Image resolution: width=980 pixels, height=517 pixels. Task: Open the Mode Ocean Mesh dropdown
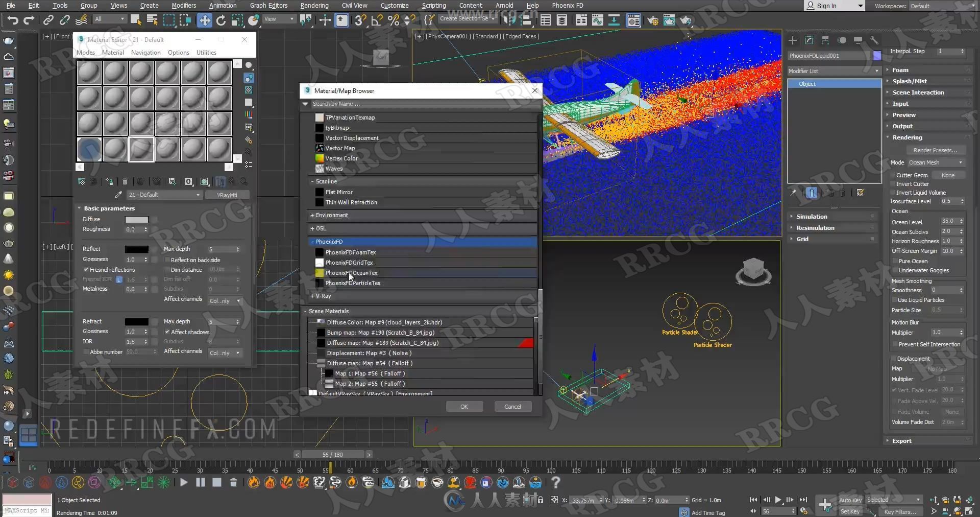(x=936, y=162)
